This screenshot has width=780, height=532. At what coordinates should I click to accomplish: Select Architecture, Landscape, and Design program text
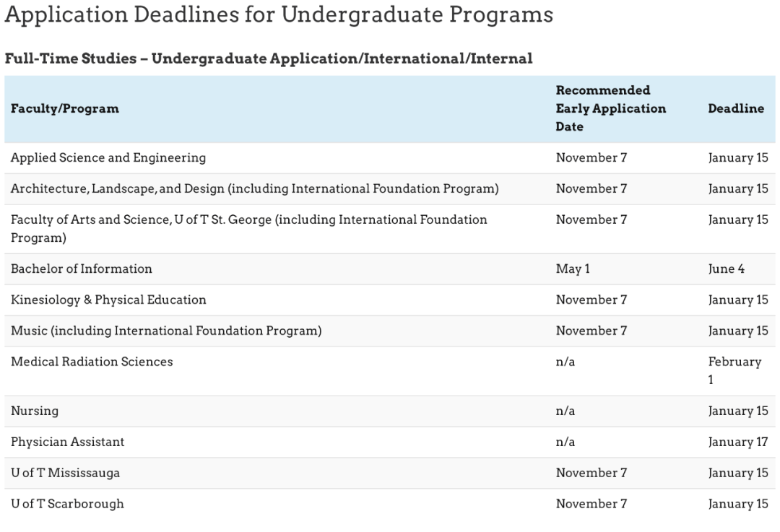[254, 189]
